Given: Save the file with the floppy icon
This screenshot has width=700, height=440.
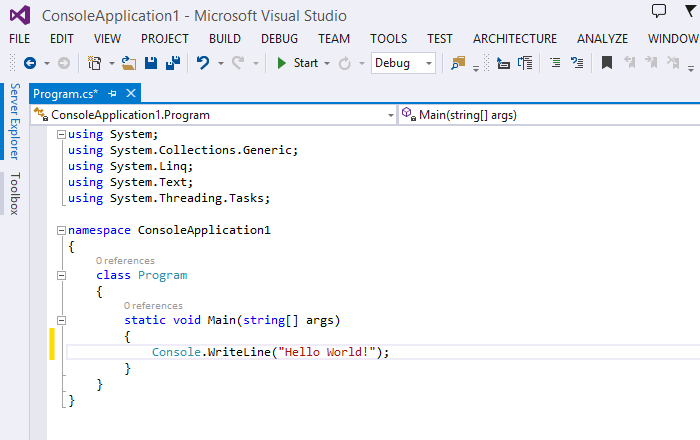Looking at the screenshot, I should click(151, 63).
